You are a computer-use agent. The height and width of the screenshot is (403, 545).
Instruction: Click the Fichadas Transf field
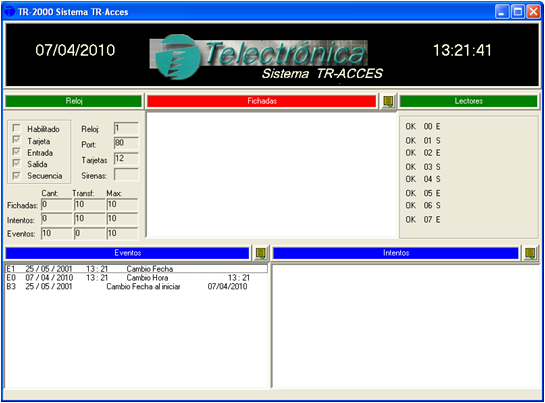click(x=89, y=205)
